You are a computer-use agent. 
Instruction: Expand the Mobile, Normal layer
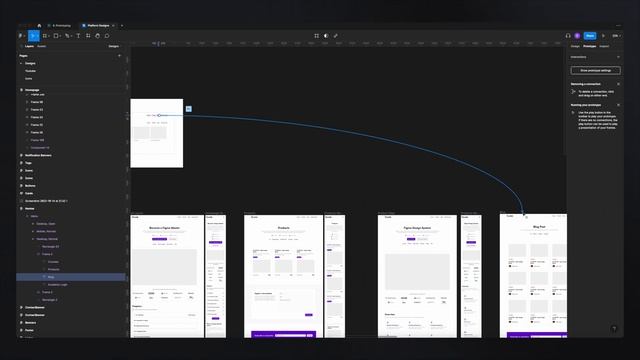(x=33, y=231)
